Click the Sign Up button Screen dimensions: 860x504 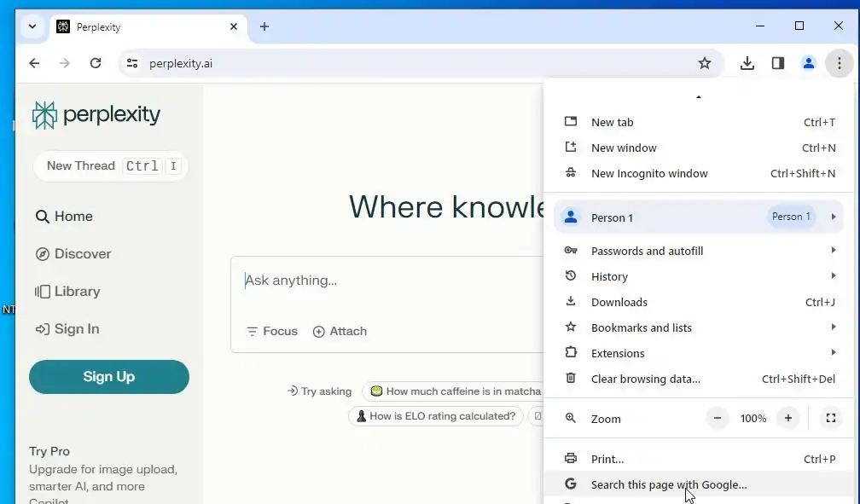[x=109, y=377]
